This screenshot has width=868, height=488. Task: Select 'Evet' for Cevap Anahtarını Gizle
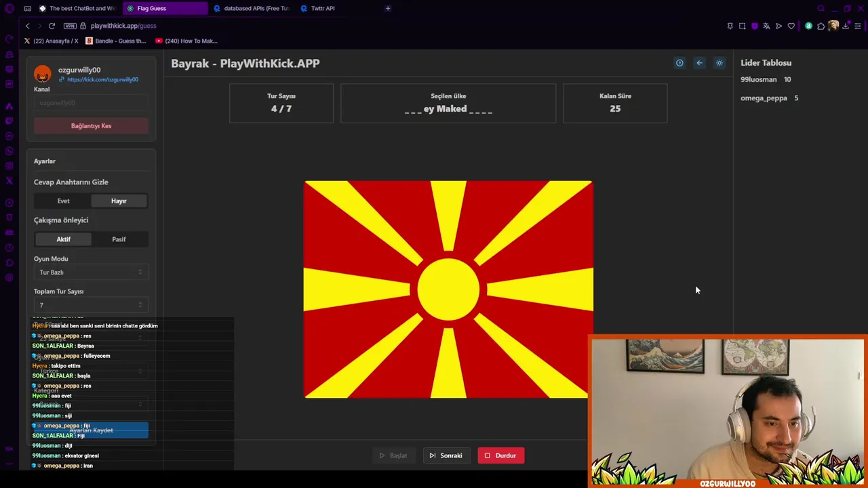coord(63,201)
